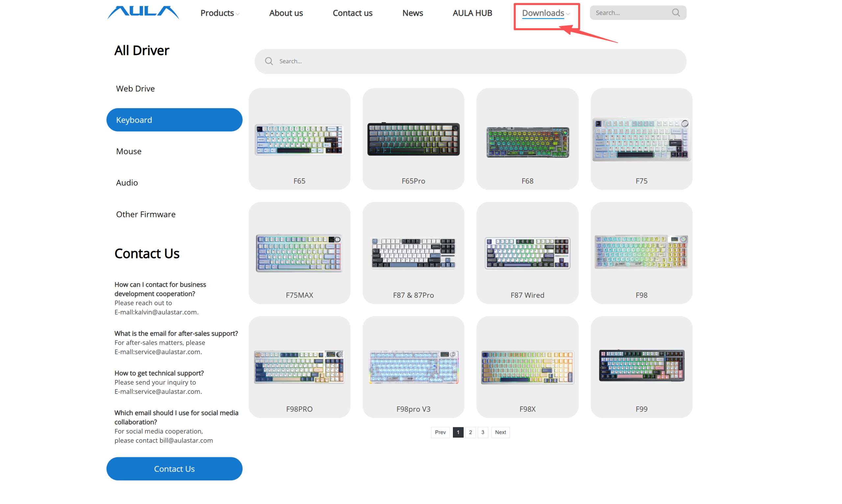Open the F65Pro keyboard driver
This screenshot has height=504, width=842.
tap(413, 139)
